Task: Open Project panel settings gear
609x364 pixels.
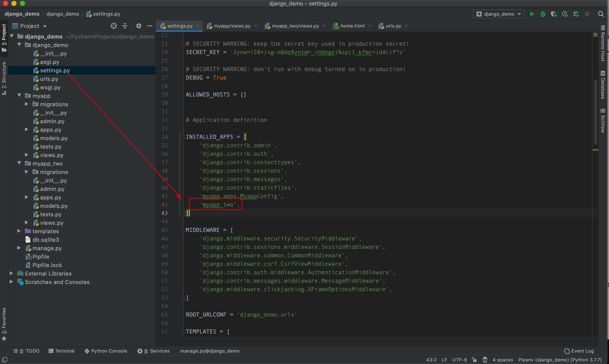Action: coord(139,26)
